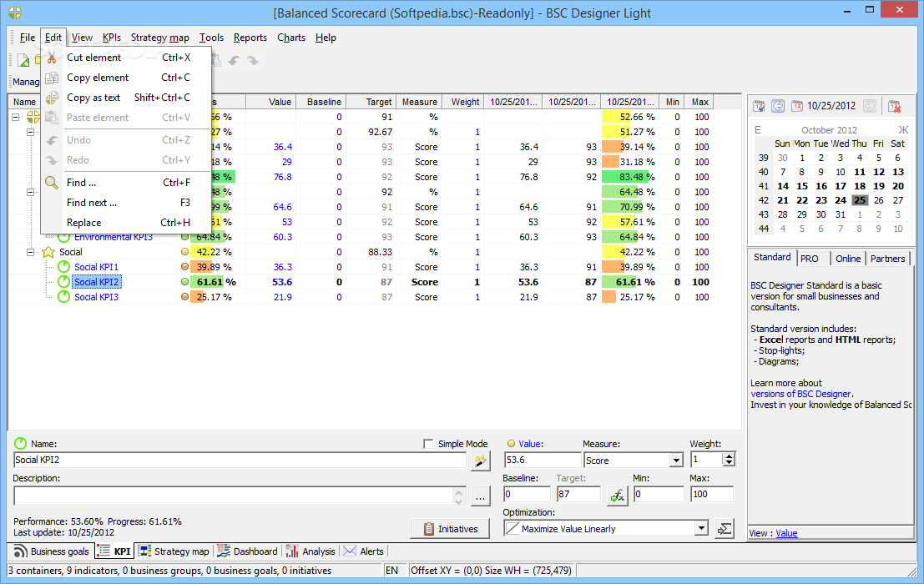924x584 pixels.
Task: Switch to the Partners tab
Action: [887, 259]
